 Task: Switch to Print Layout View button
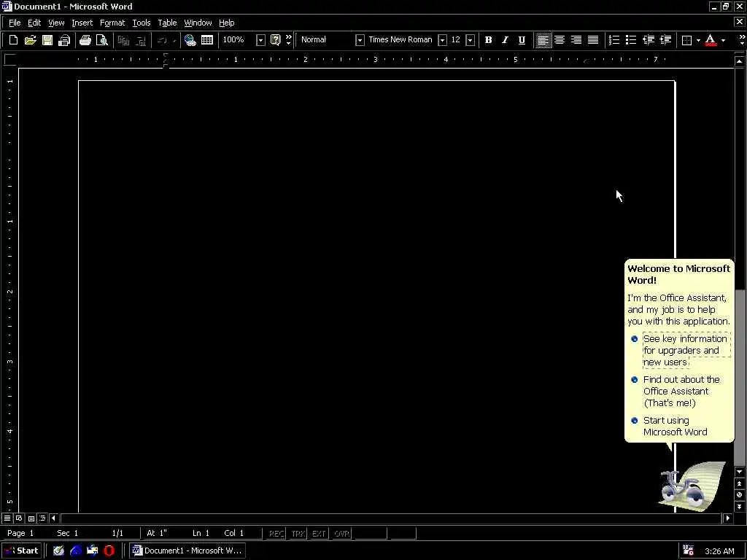pyautogui.click(x=31, y=518)
